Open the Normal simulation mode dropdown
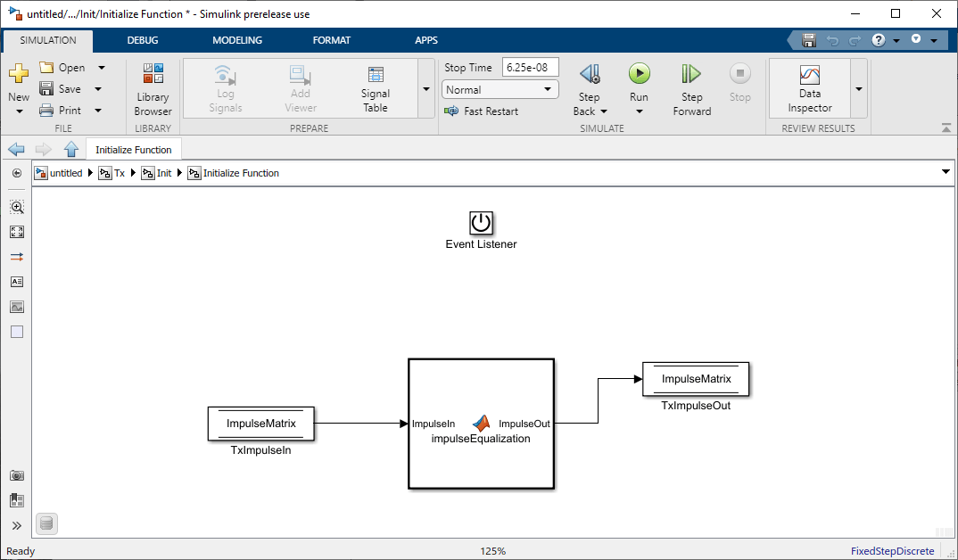The image size is (958, 560). [x=500, y=90]
